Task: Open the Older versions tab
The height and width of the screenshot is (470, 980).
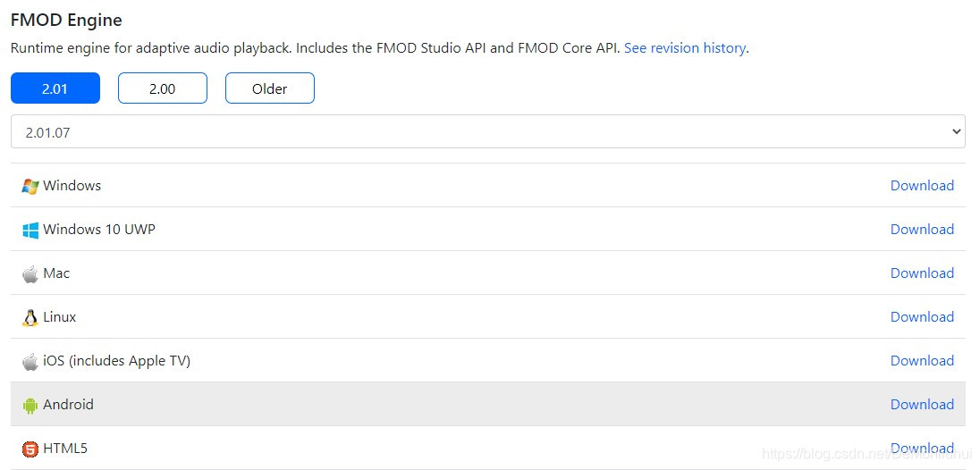Action: [270, 88]
